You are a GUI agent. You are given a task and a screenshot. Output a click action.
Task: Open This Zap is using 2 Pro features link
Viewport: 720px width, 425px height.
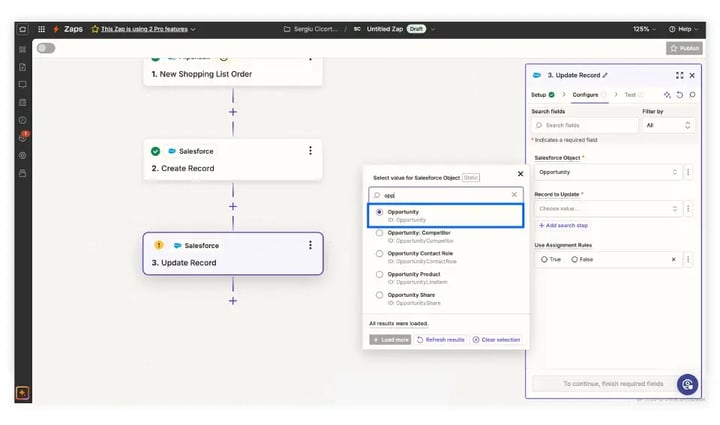click(144, 29)
